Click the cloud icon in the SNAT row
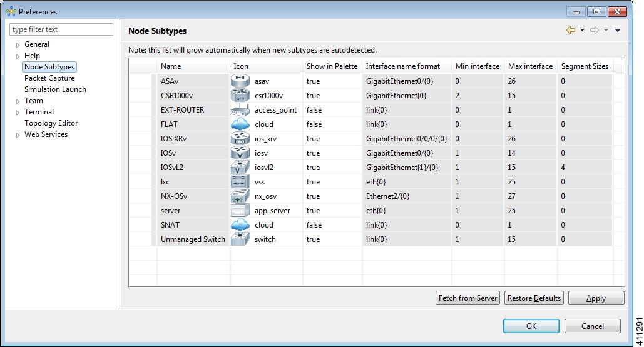644x347 pixels. [240, 224]
